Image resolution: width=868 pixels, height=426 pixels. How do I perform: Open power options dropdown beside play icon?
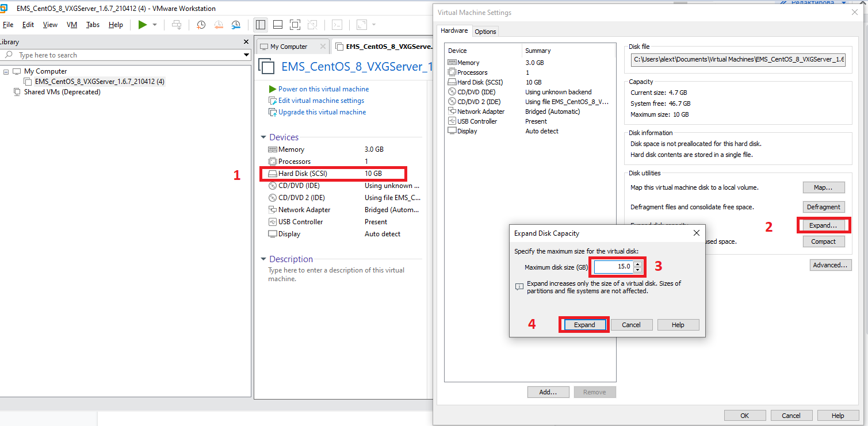(155, 25)
